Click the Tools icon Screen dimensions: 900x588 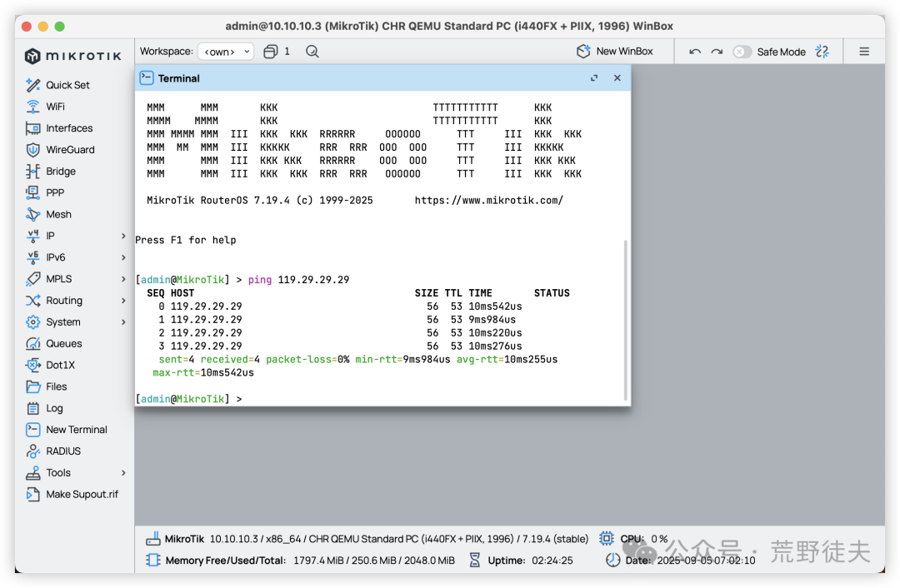coord(32,473)
